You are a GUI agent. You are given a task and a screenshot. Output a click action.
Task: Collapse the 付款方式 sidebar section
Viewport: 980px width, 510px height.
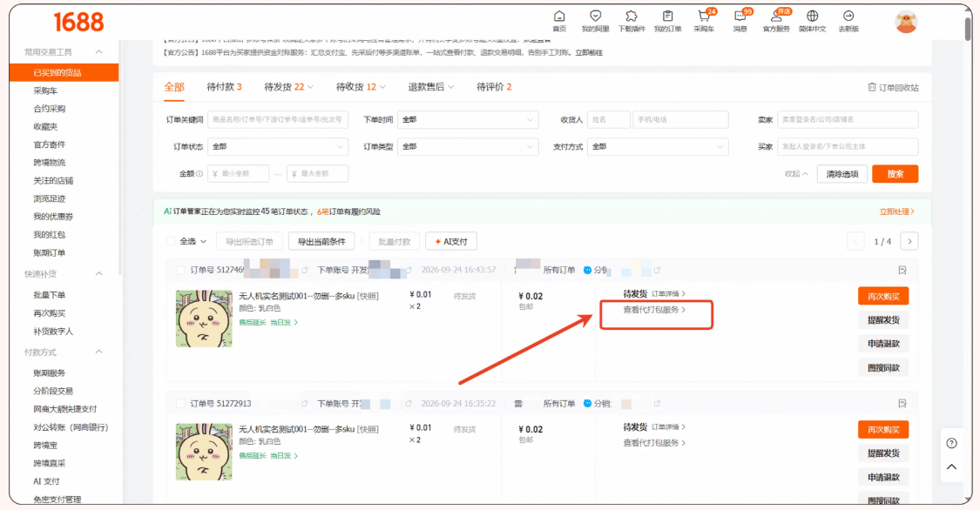pyautogui.click(x=98, y=352)
